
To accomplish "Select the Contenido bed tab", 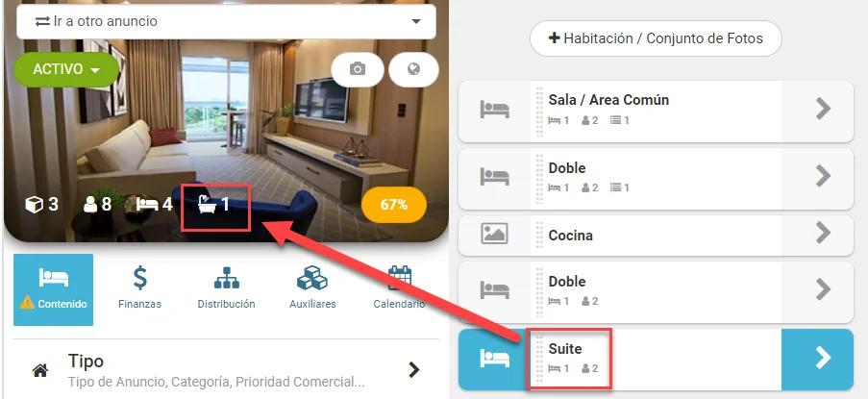I will [53, 289].
